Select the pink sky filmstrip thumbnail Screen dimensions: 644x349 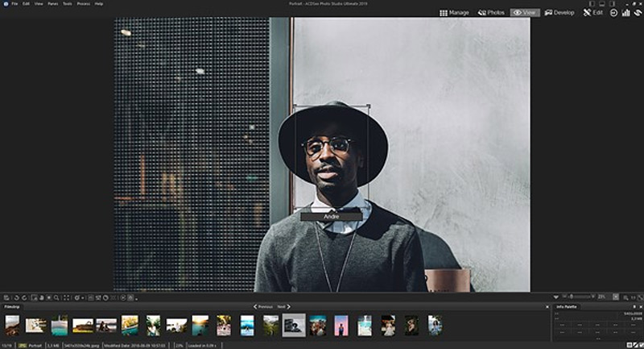click(x=341, y=325)
